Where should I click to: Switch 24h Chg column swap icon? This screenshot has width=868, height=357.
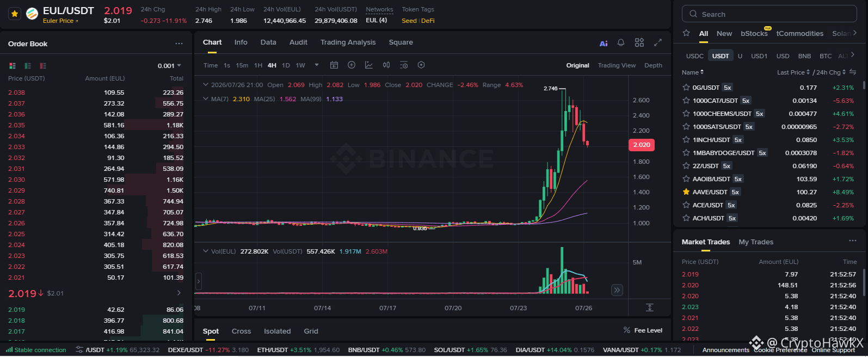[x=853, y=72]
